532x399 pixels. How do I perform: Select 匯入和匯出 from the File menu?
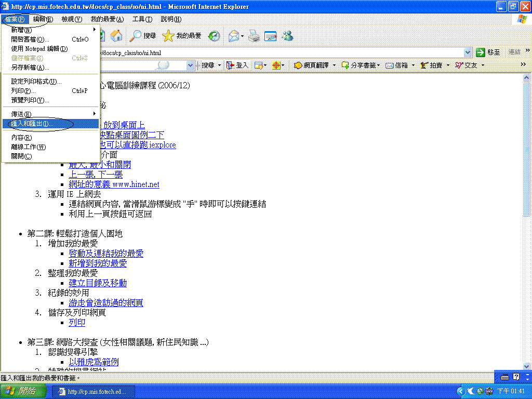tap(32, 124)
